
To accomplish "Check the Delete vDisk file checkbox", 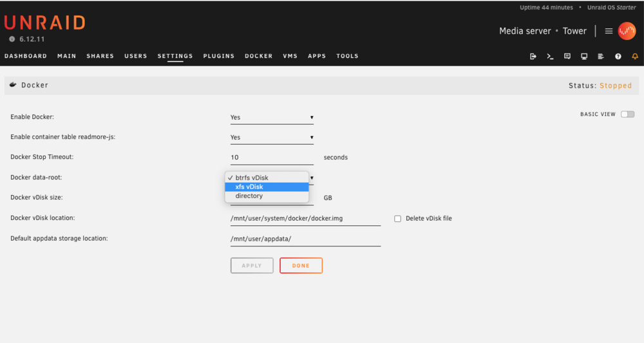I will pyautogui.click(x=397, y=219).
